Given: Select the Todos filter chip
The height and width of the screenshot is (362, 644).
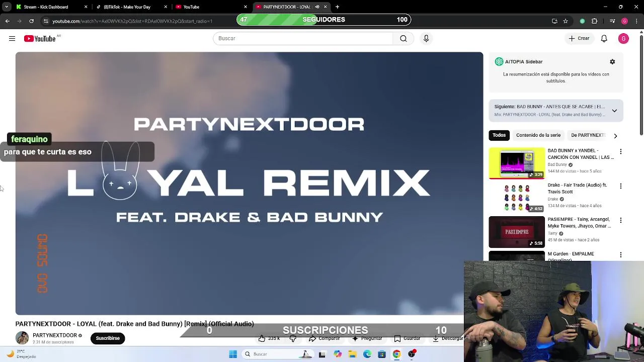Looking at the screenshot, I should click(x=499, y=135).
